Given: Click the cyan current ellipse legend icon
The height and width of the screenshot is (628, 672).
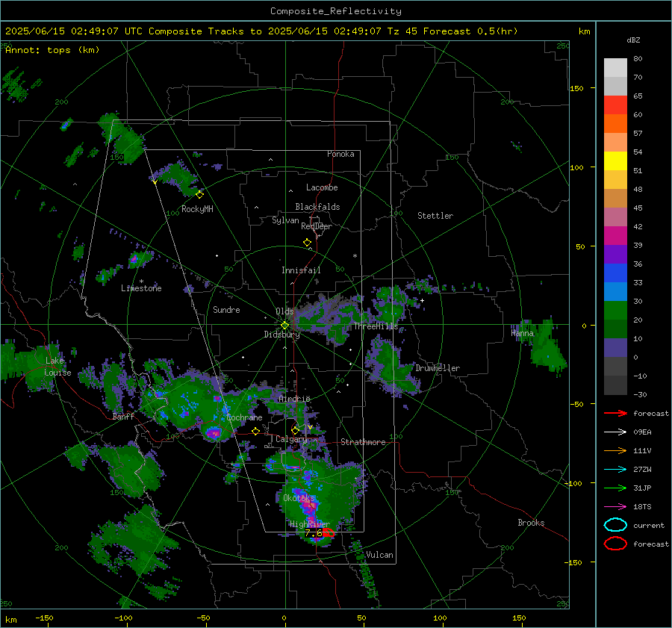Looking at the screenshot, I should click(615, 525).
